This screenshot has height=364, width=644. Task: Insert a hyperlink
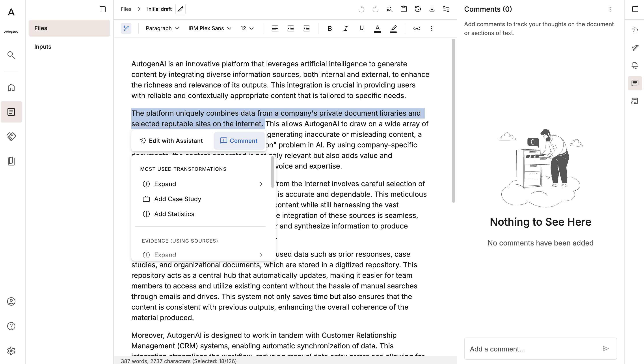point(417,28)
